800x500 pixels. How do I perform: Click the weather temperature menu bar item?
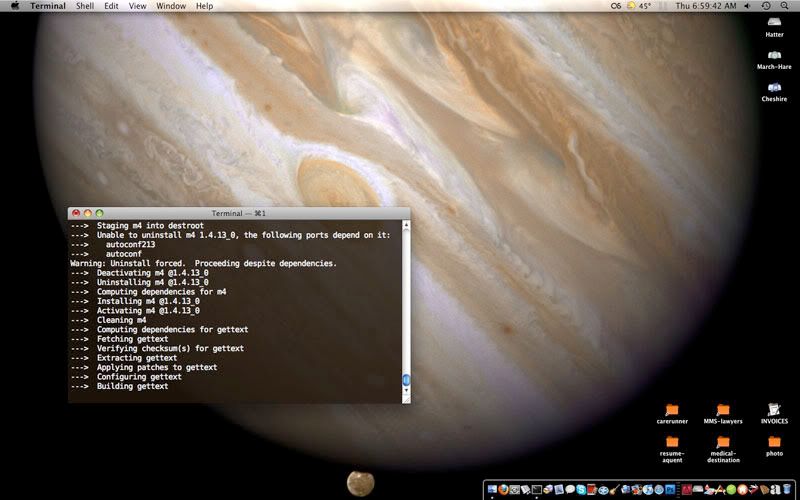[639, 6]
